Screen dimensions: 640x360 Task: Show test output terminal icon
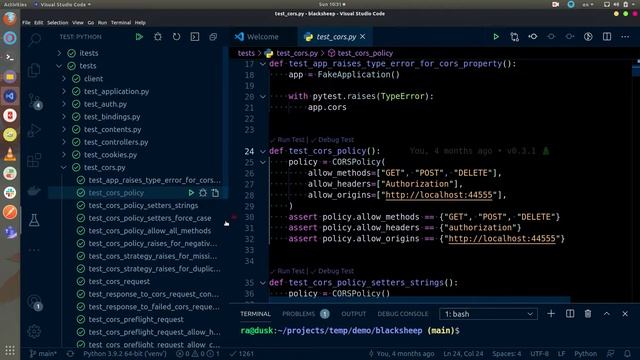(x=195, y=37)
